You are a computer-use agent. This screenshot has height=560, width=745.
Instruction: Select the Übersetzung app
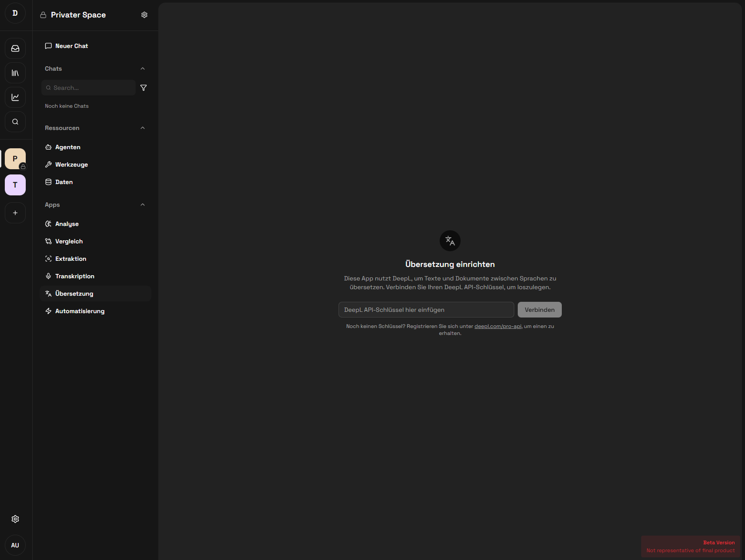[96, 294]
